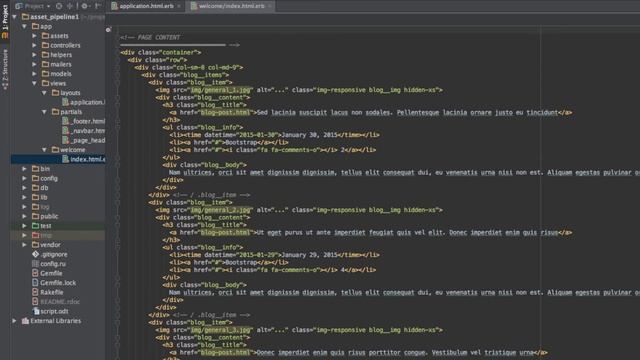
Task: Select the vendor folder row
Action: (x=58, y=244)
